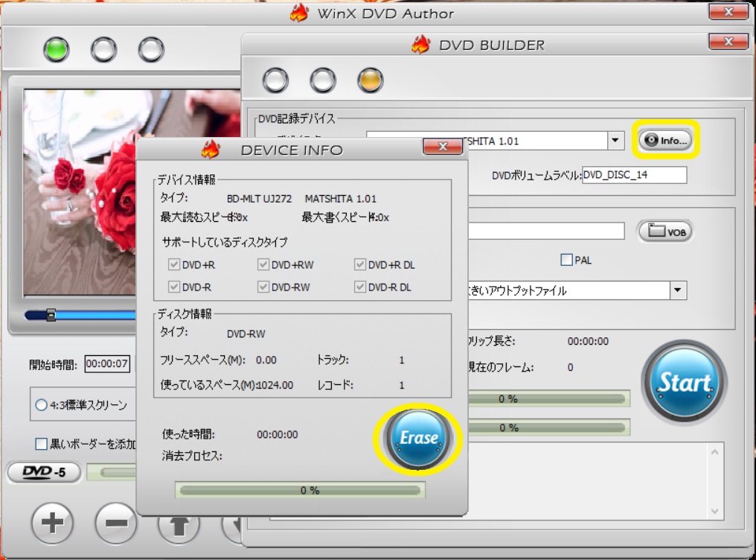Click the erase progress bar showing 0 %

[x=300, y=490]
